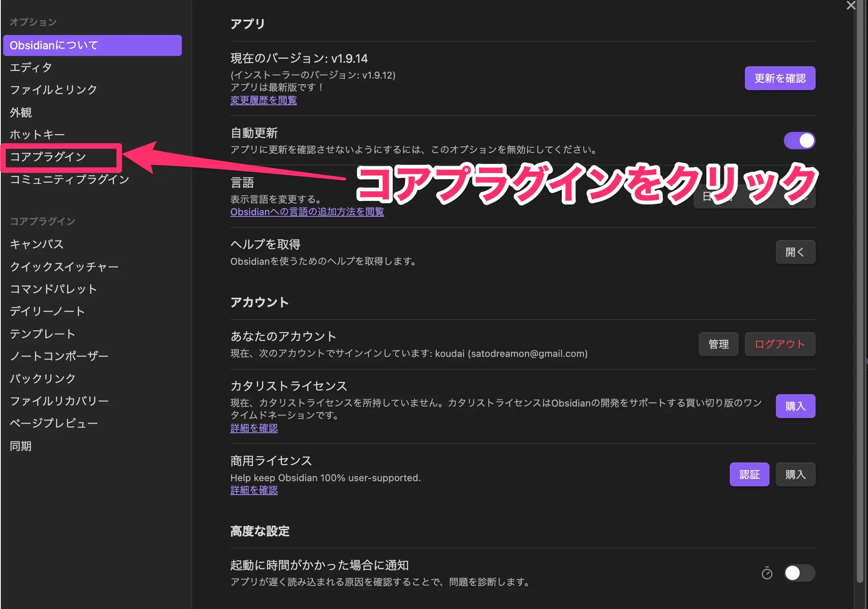Click the 認証 commercial license button
Screen dimensions: 868x609
749,474
